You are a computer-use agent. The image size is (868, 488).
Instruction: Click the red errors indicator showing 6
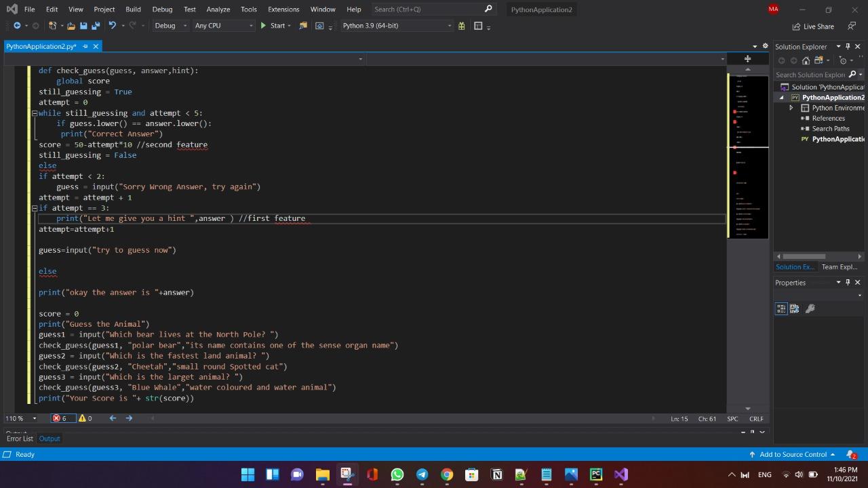click(63, 418)
